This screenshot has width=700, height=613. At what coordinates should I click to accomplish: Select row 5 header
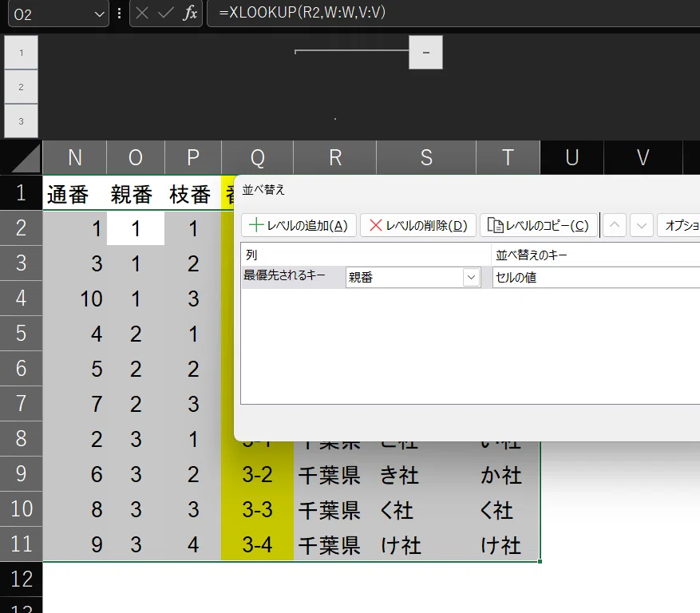(21, 333)
